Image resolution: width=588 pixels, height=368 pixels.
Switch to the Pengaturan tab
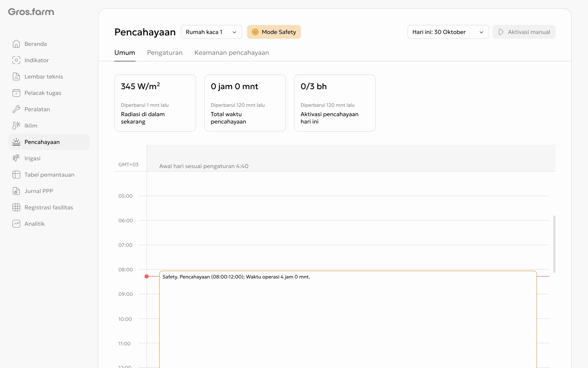pos(165,53)
